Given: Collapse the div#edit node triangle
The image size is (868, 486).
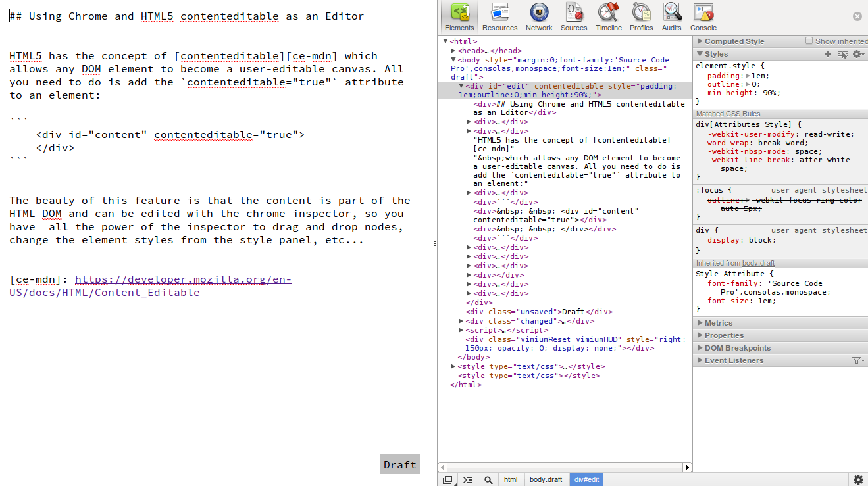Looking at the screenshot, I should 461,86.
